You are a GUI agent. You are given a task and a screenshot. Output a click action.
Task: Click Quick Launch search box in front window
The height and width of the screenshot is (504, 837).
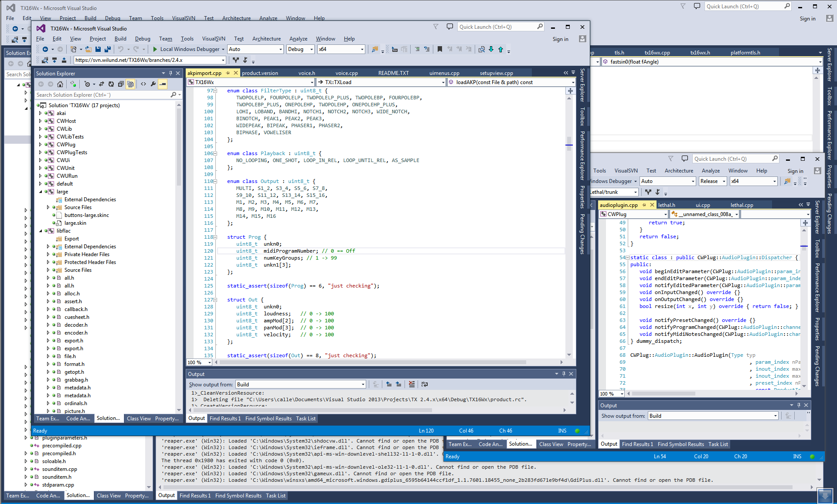(500, 27)
